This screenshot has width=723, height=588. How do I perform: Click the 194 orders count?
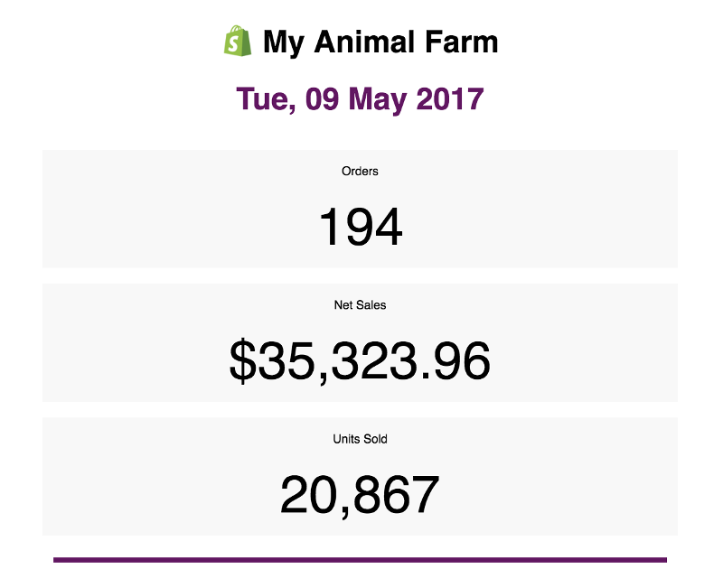click(360, 227)
